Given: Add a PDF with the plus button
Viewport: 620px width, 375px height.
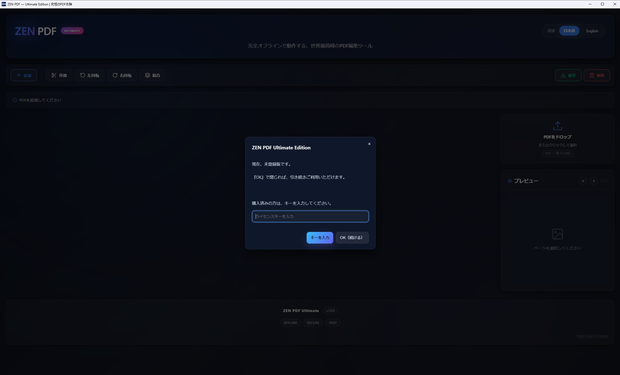Looking at the screenshot, I should (x=24, y=75).
